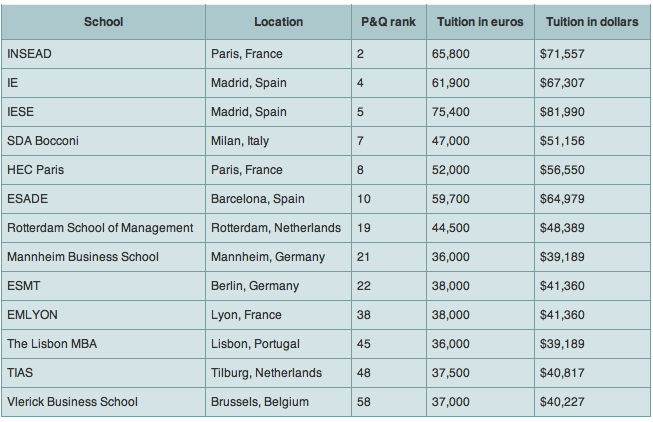Image resolution: width=653 pixels, height=422 pixels.
Task: Click the School column header
Action: [x=103, y=22]
